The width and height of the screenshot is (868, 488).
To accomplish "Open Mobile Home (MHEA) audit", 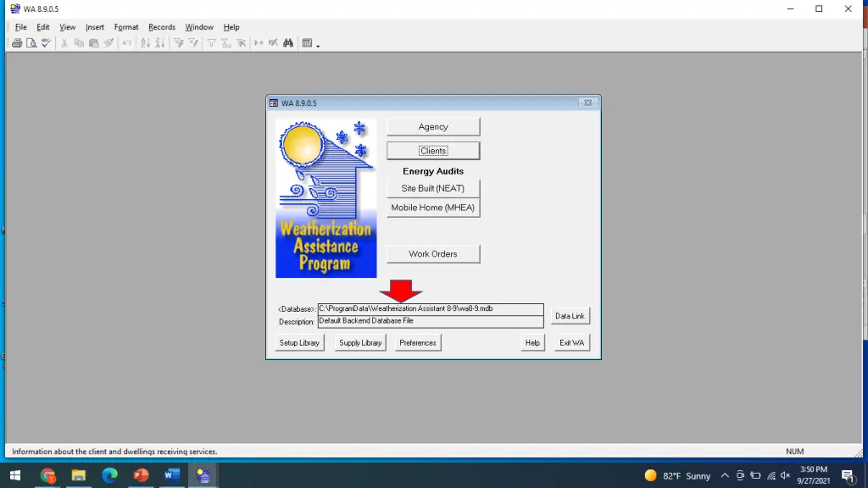I will click(x=433, y=208).
